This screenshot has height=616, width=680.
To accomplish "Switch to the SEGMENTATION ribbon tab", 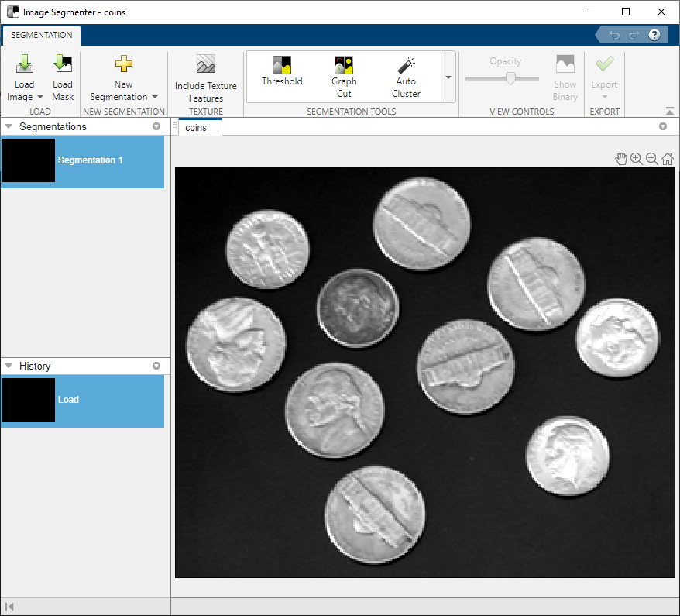I will coord(42,35).
